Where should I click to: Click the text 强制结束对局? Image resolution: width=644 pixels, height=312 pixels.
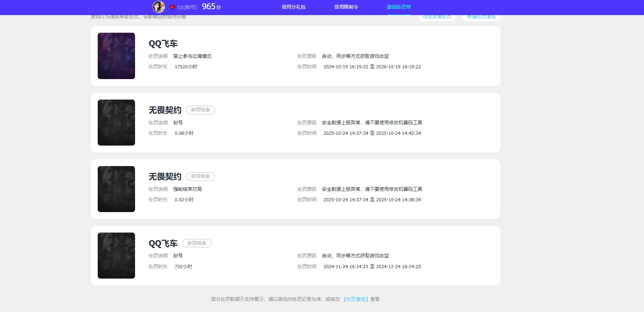187,189
